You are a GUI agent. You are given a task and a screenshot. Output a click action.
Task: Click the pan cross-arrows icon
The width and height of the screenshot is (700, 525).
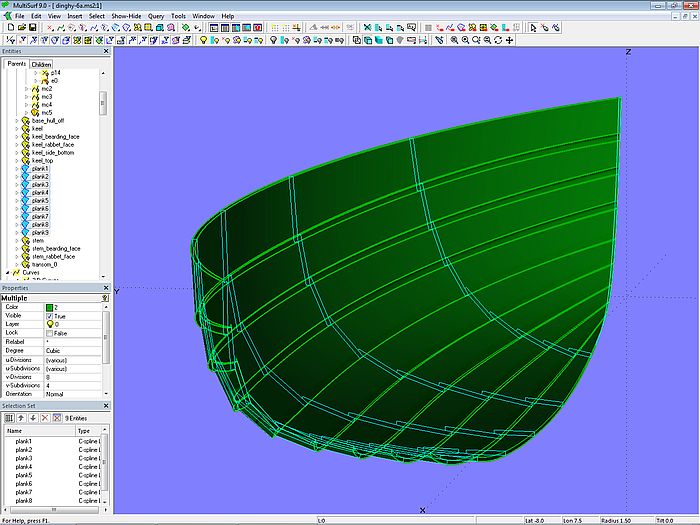click(x=510, y=40)
